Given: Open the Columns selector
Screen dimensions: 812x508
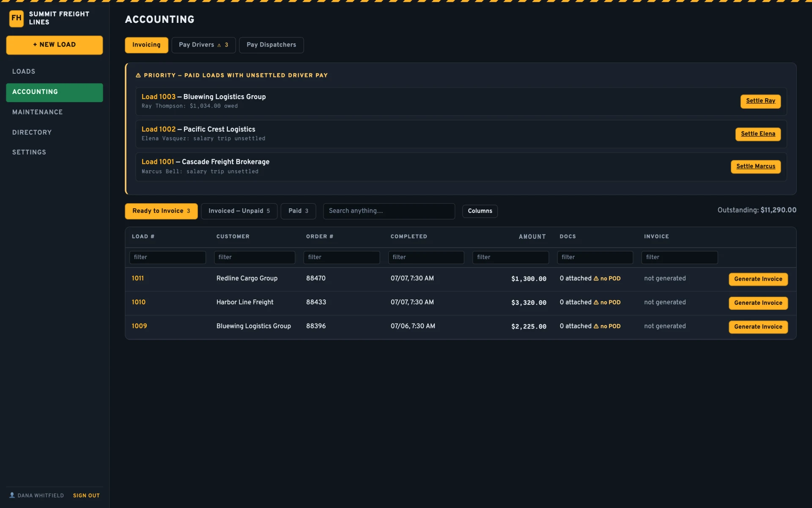Looking at the screenshot, I should (x=480, y=211).
